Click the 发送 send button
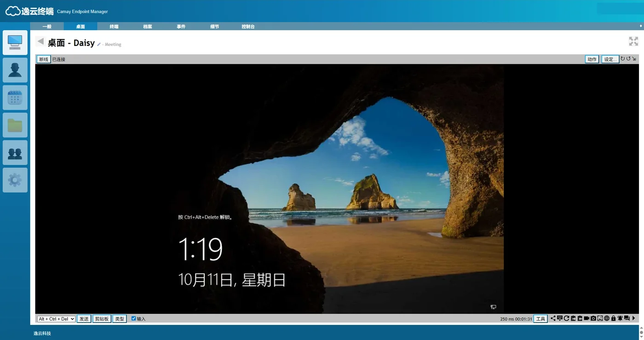The image size is (644, 340). 84,319
